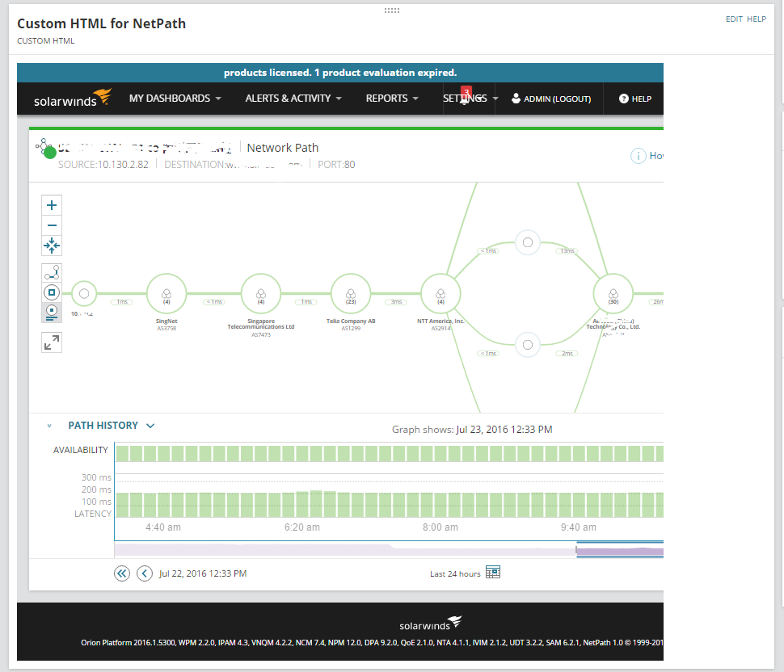Viewport: 784px width, 672px height.
Task: Center the path map with the arrows icon
Action: point(52,246)
